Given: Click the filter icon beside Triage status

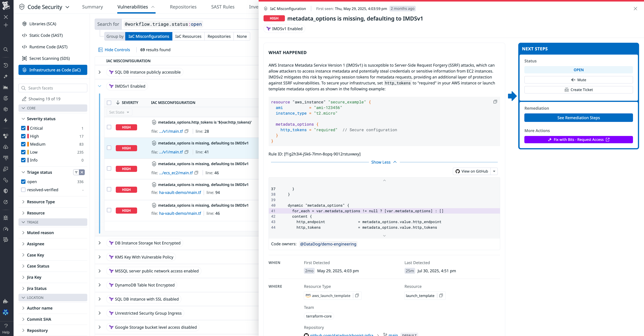Looking at the screenshot, I should click(x=76, y=172).
